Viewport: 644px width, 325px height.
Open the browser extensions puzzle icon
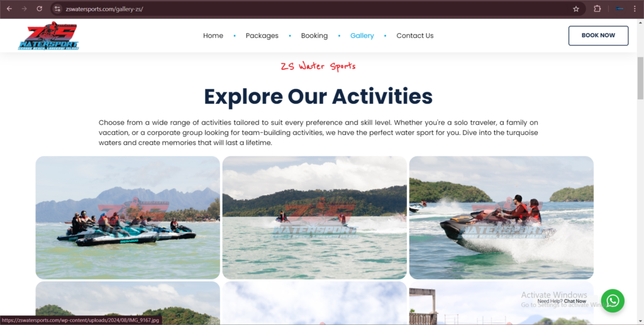[597, 9]
